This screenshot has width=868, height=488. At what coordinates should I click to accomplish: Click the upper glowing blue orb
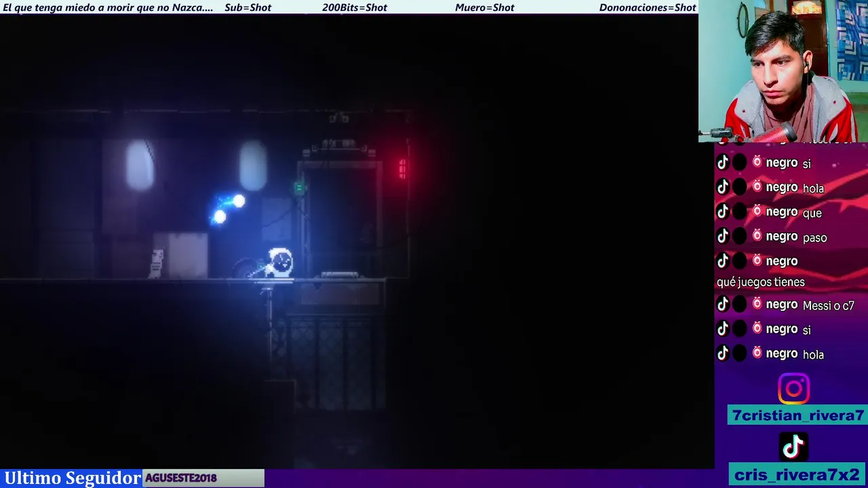pos(238,201)
